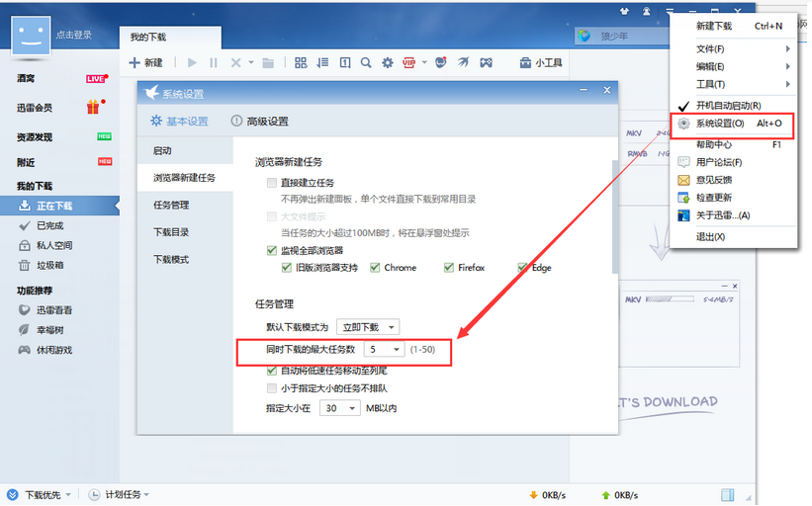Open 指定大小 30 MB dropdown
The width and height of the screenshot is (812, 506).
coord(339,408)
